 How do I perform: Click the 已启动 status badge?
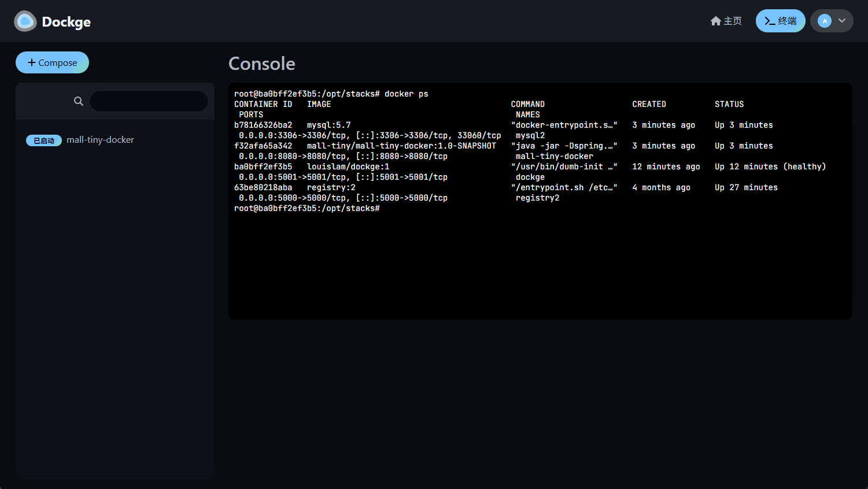tap(44, 140)
